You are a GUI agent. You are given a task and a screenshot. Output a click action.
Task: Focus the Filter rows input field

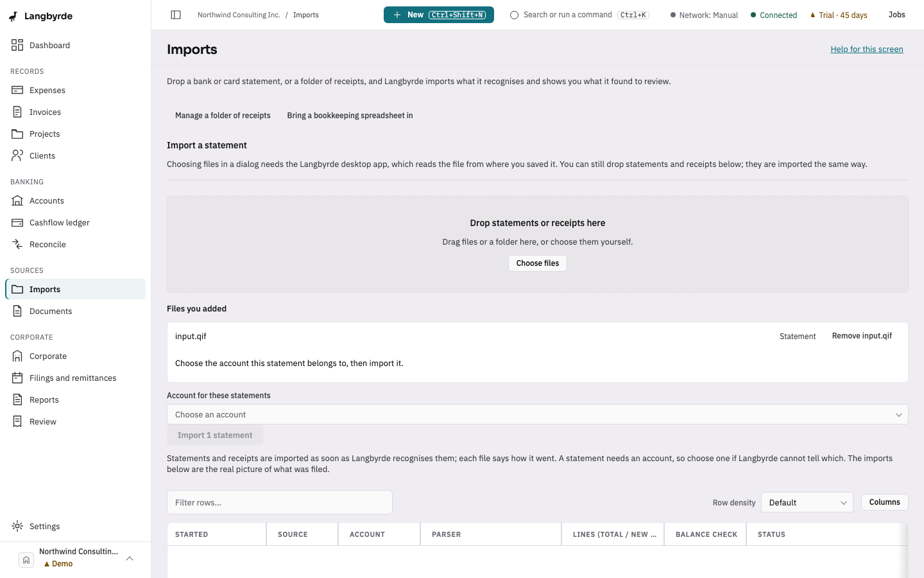pyautogui.click(x=280, y=502)
